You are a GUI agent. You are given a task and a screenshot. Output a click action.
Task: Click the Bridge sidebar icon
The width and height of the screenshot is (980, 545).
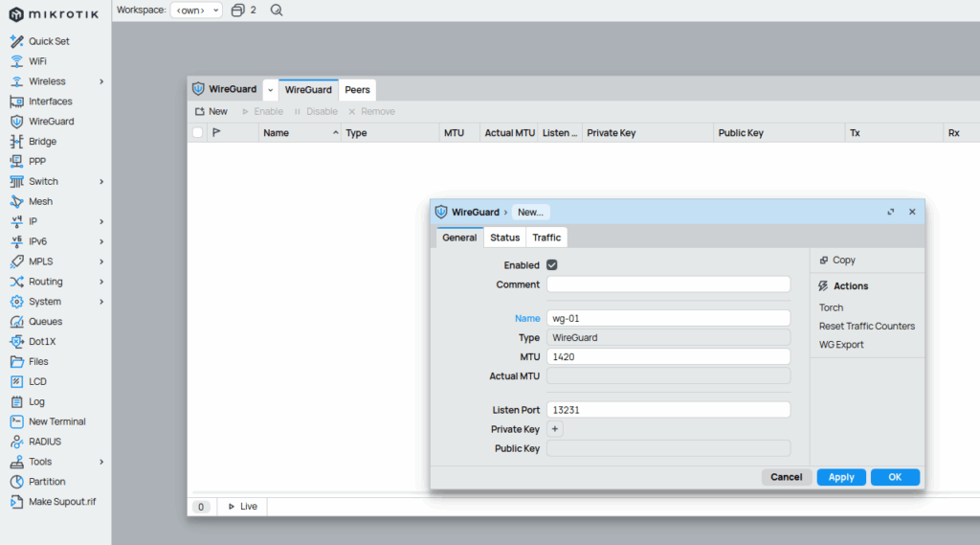(x=16, y=142)
